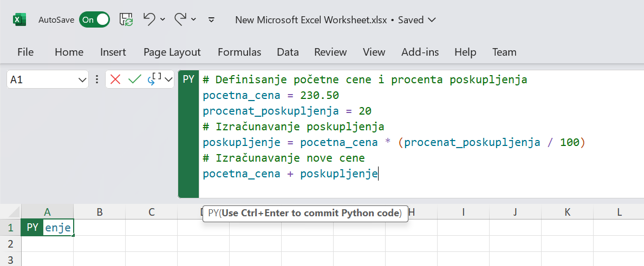Select column C header
The width and height of the screenshot is (644, 266).
coord(152,212)
